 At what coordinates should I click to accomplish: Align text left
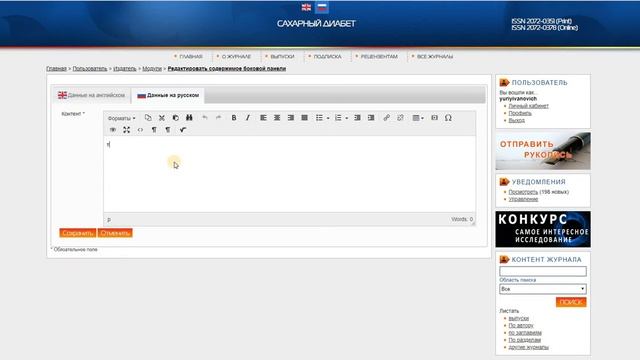263,118
